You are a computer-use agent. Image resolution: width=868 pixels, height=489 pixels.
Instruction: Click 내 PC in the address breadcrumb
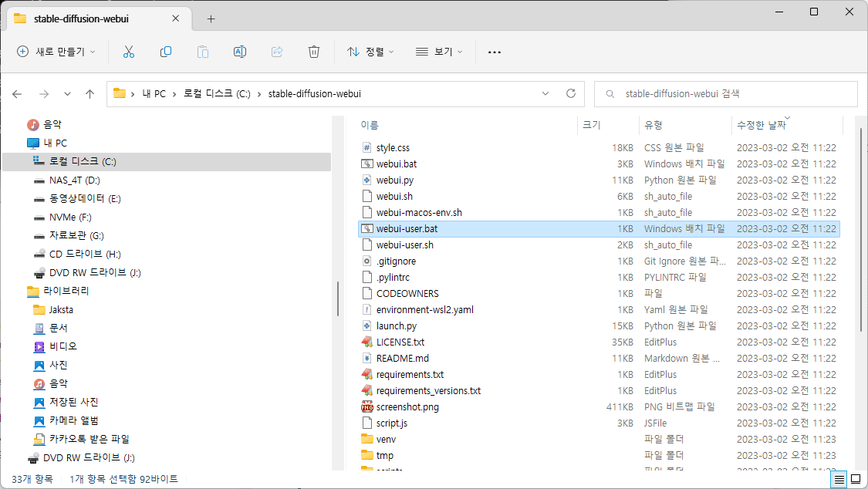(x=154, y=94)
